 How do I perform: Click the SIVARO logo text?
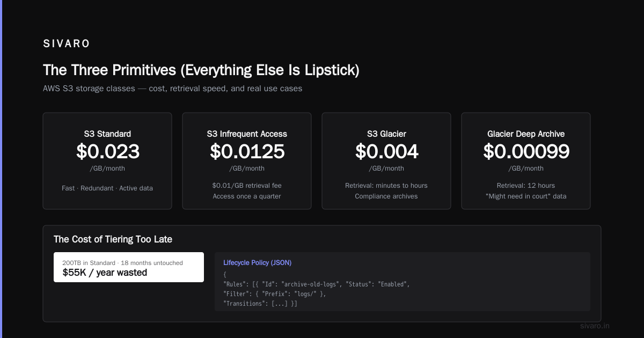coord(67,44)
